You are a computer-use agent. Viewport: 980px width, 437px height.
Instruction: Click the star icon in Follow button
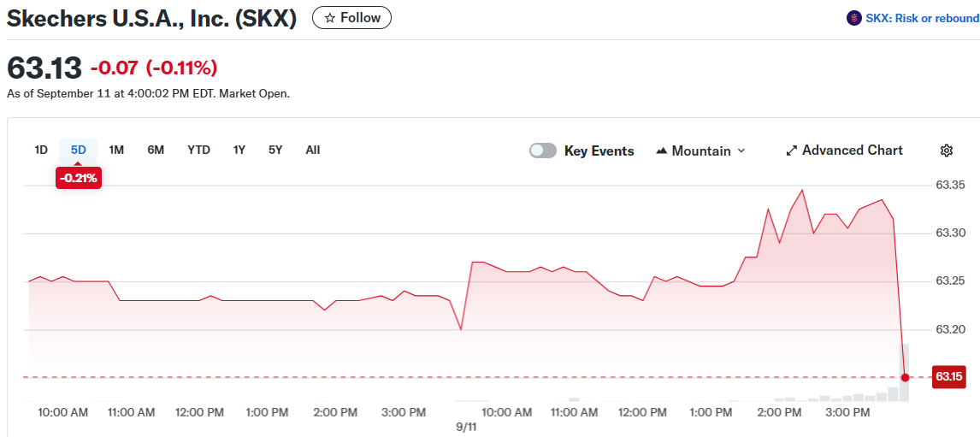pyautogui.click(x=330, y=18)
